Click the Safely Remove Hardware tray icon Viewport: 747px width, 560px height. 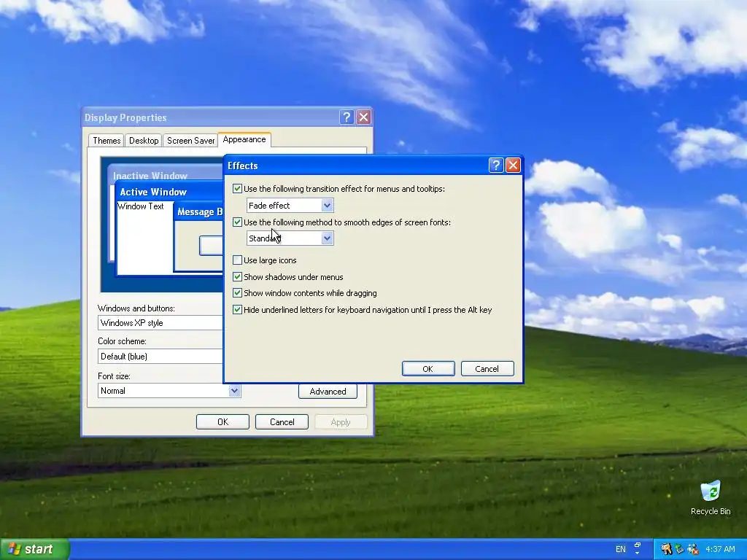tap(679, 549)
